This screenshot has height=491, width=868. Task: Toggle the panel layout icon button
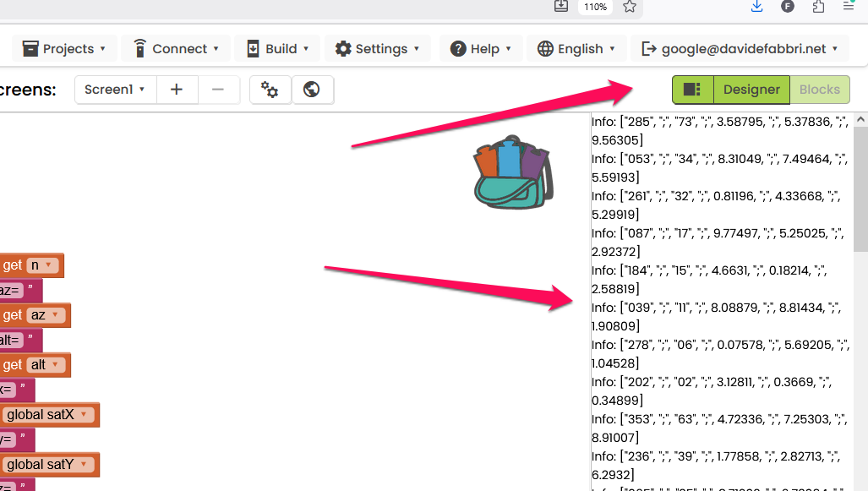(x=692, y=90)
